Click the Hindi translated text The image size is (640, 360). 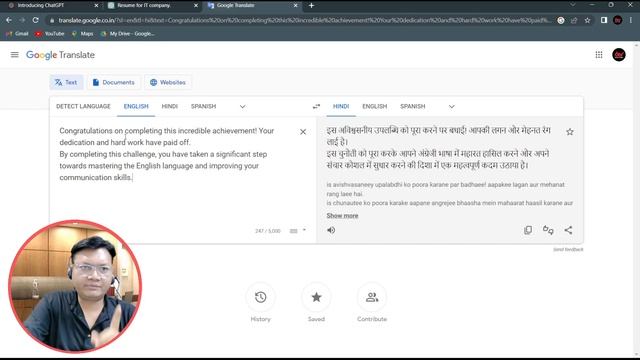point(439,148)
